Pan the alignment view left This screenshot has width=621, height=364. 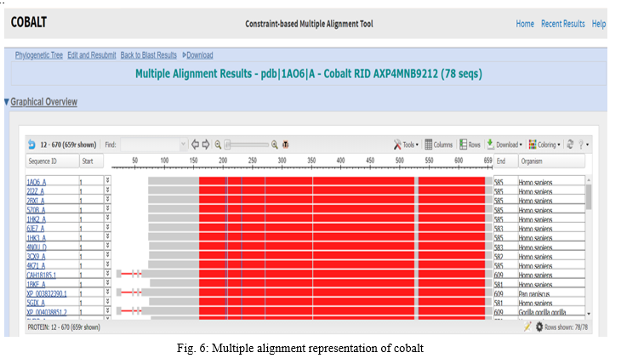click(x=195, y=145)
